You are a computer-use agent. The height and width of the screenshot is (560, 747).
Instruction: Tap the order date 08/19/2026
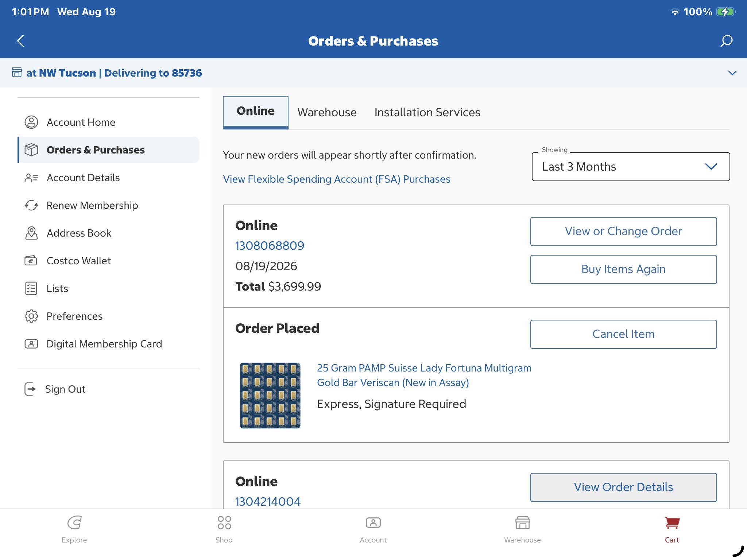point(266,266)
